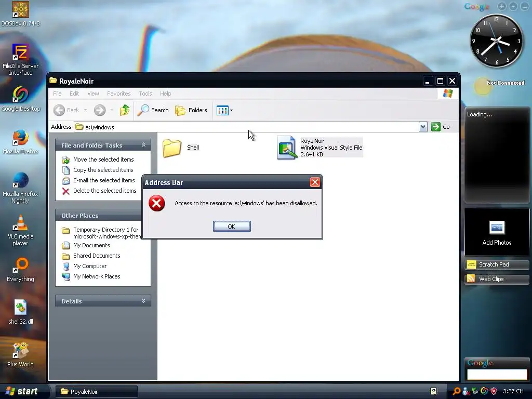Click the red security shield tray icon

[x=494, y=391]
